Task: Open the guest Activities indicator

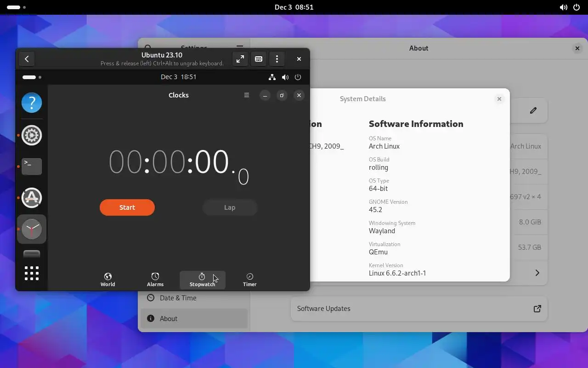Action: [x=32, y=77]
